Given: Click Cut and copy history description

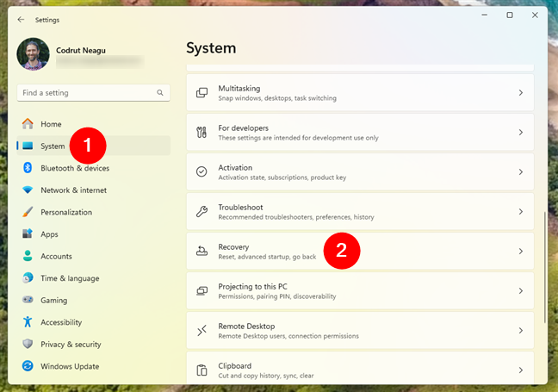Looking at the screenshot, I should pos(266,376).
